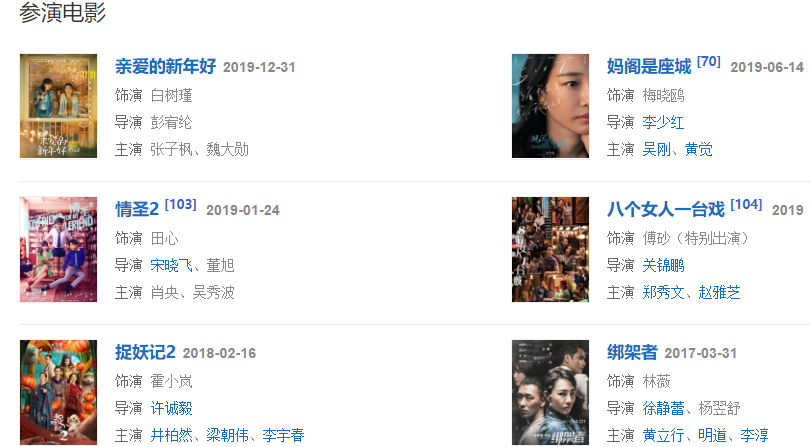Open the 捉妖记2 movie poster
The image size is (811, 447).
58,392
